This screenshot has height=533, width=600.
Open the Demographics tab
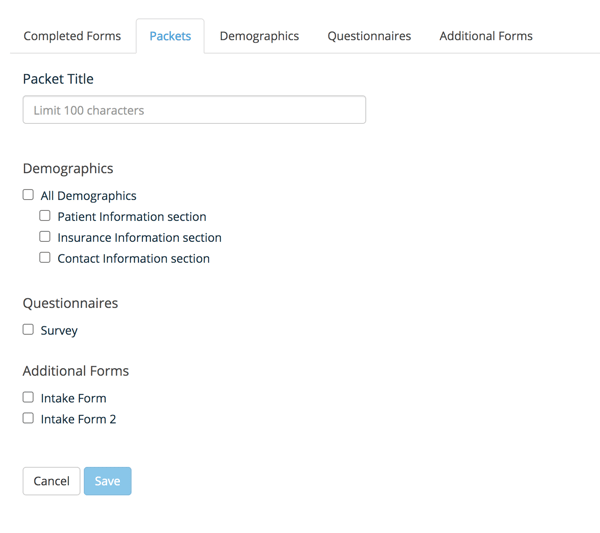pyautogui.click(x=259, y=36)
